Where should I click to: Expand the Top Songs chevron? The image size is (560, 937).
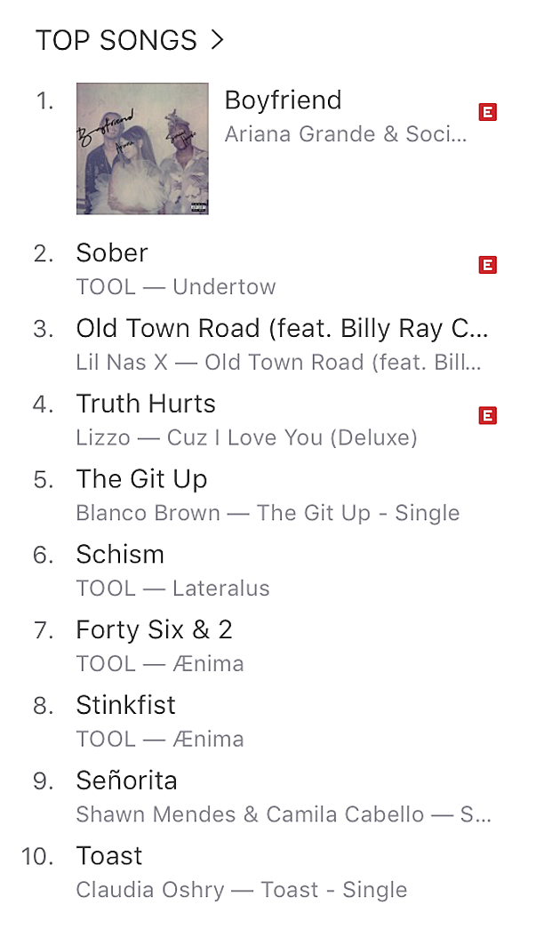coord(216,40)
